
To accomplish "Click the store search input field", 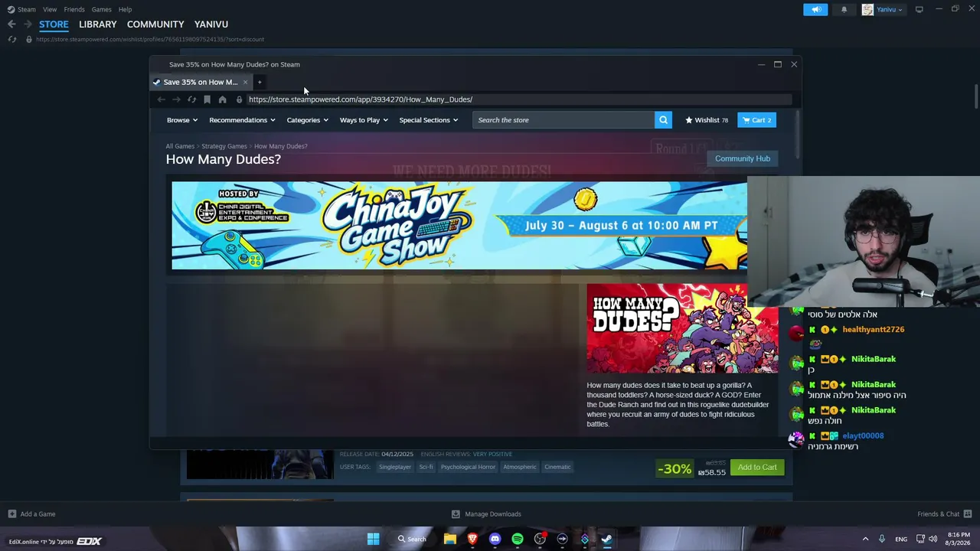I will click(563, 120).
